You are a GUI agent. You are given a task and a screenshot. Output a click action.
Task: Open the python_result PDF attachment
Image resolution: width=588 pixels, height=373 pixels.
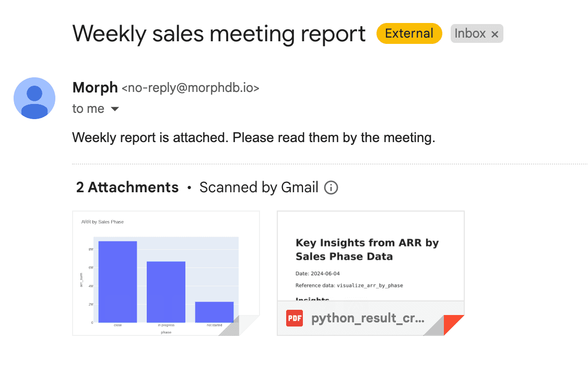tap(370, 273)
